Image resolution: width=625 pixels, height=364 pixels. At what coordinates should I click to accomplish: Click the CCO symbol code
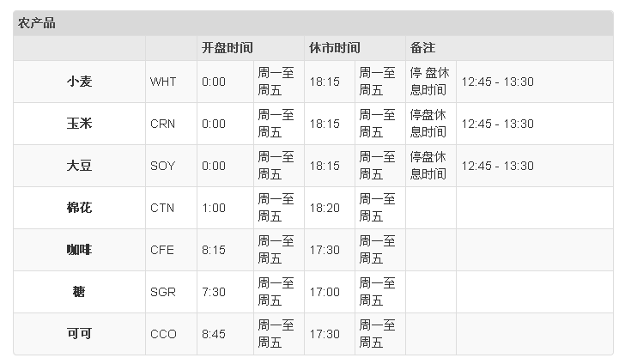(x=163, y=334)
